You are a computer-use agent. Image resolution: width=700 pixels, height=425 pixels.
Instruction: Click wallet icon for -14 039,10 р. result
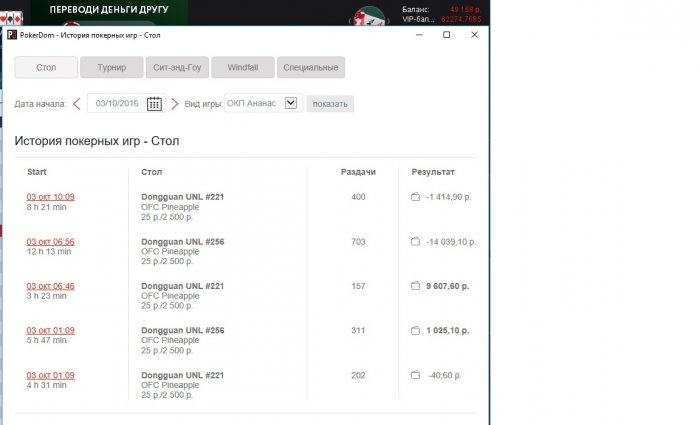point(415,242)
